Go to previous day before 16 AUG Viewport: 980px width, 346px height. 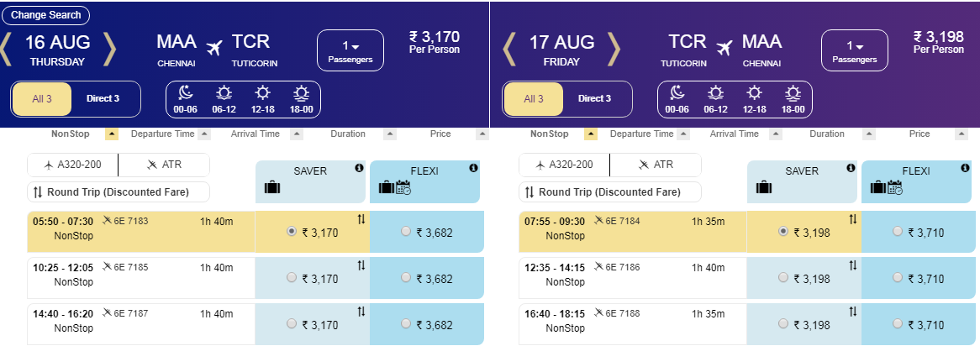(7, 50)
